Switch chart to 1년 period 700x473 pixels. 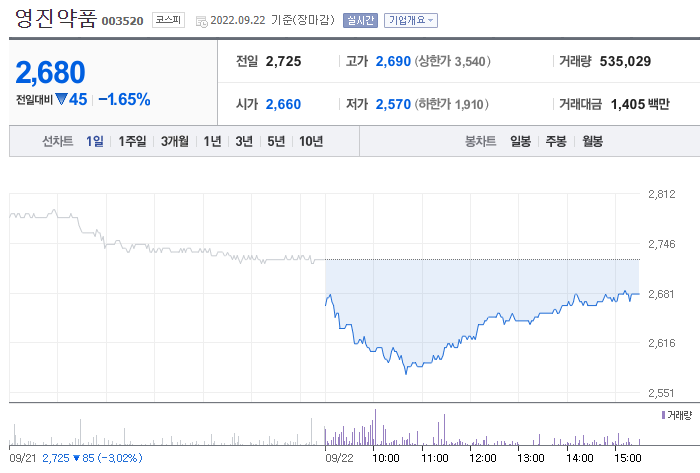click(212, 141)
